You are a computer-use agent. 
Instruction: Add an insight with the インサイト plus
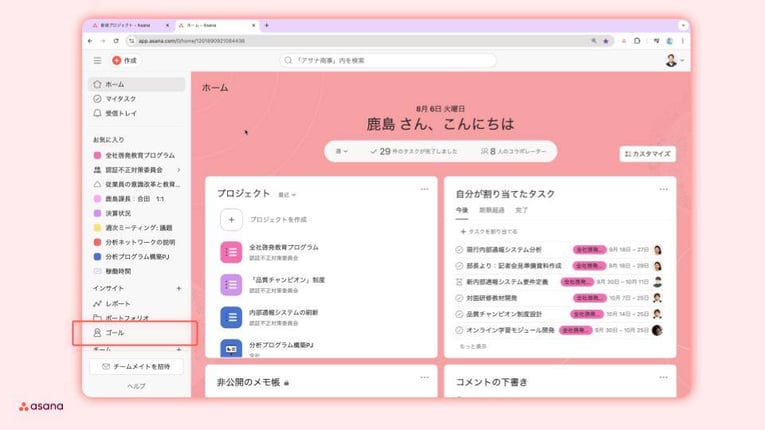(179, 288)
